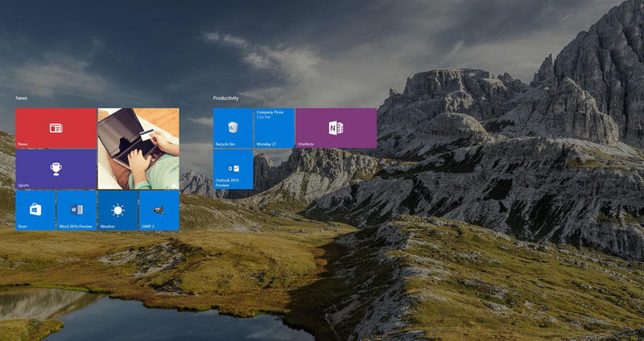644x341 pixels.
Task: Click the 5:30 PM time on calendar tile
Action: point(262,118)
